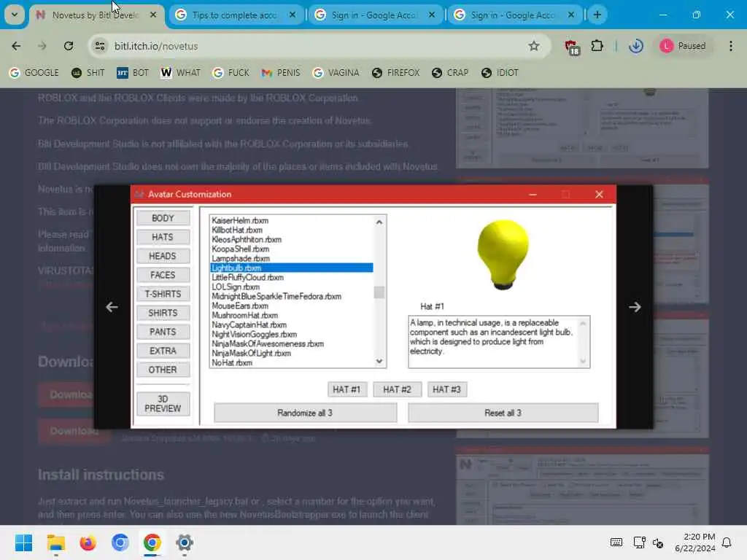Open the Extensions puzzle icon
The height and width of the screenshot is (560, 747).
coord(597,46)
